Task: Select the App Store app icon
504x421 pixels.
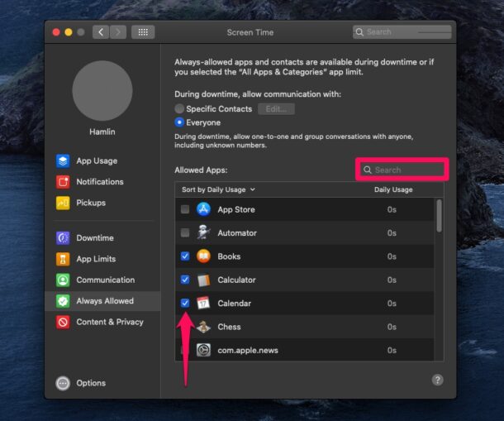Action: [203, 209]
